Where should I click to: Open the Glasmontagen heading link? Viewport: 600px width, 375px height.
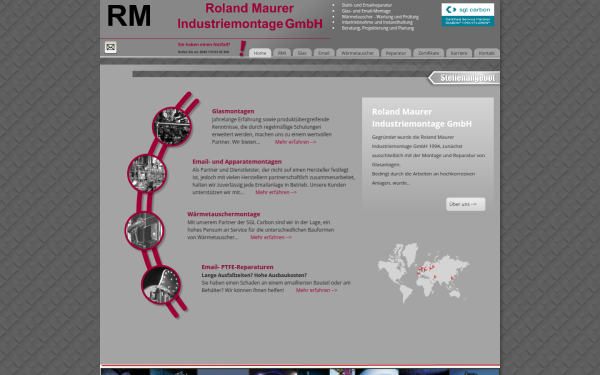coord(233,111)
